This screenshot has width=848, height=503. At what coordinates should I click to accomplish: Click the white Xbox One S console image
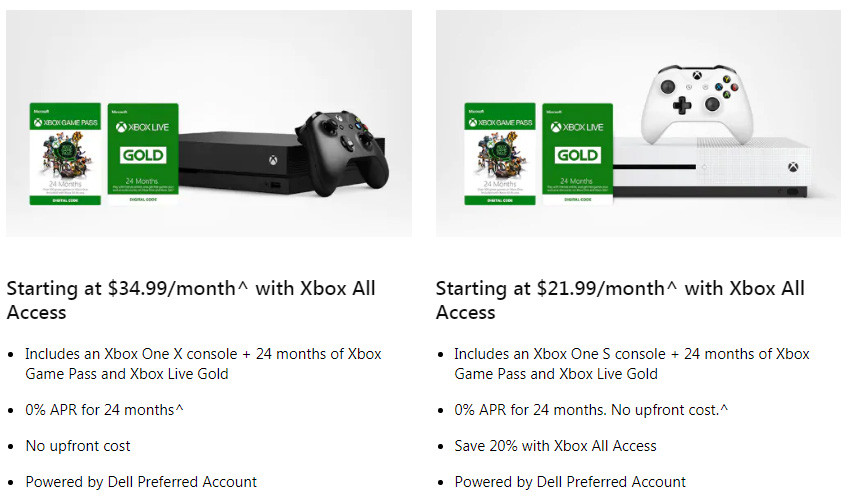coord(713,167)
